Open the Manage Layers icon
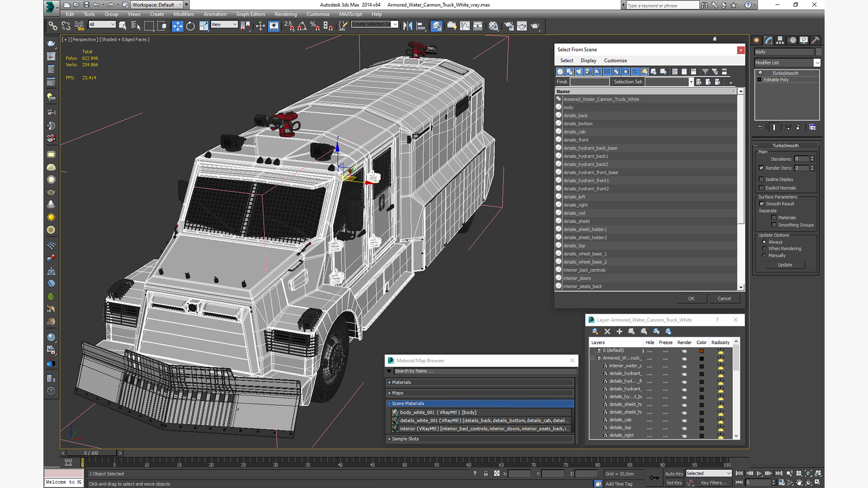Image resolution: width=868 pixels, height=488 pixels. click(436, 26)
